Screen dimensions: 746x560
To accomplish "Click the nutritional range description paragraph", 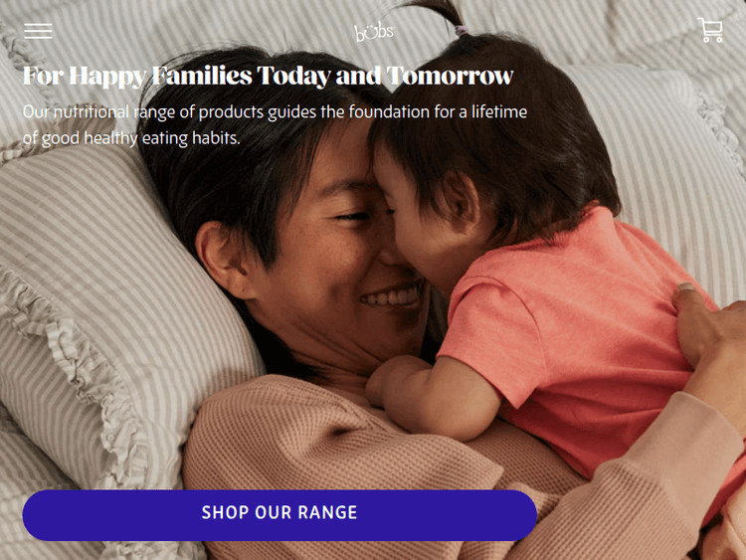I will (275, 124).
